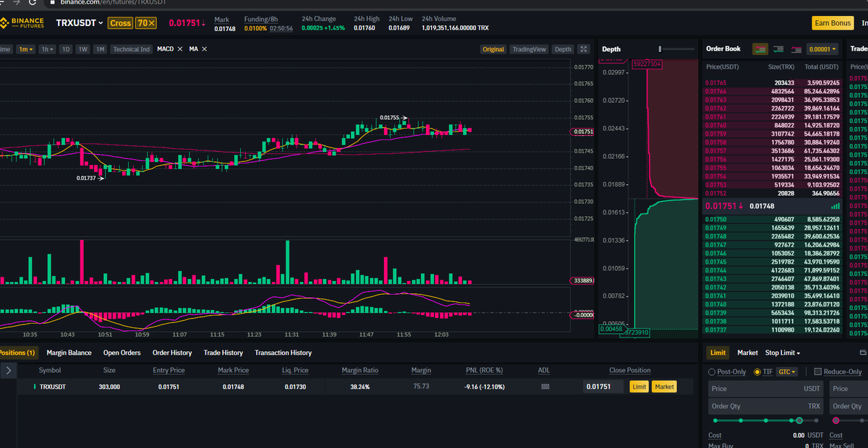Screen dimensions: 868x448
Task: Select 1W chart interval
Action: point(82,49)
